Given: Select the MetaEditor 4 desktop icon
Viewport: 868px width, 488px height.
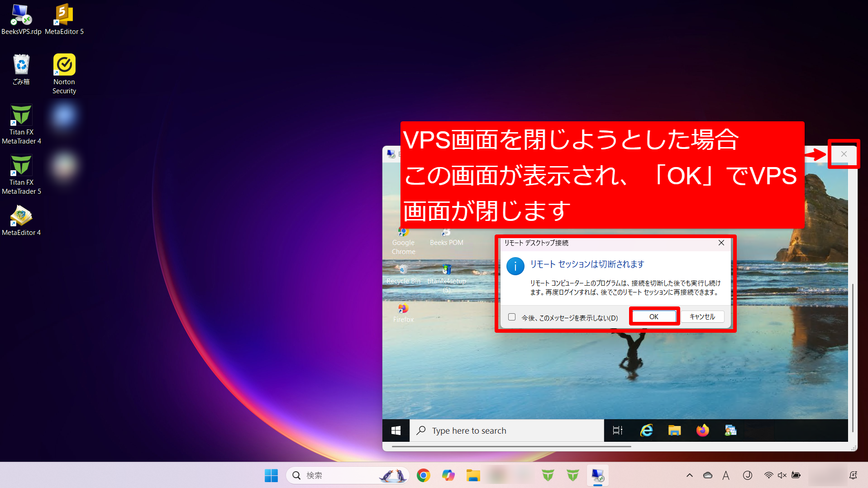Looking at the screenshot, I should 21,220.
